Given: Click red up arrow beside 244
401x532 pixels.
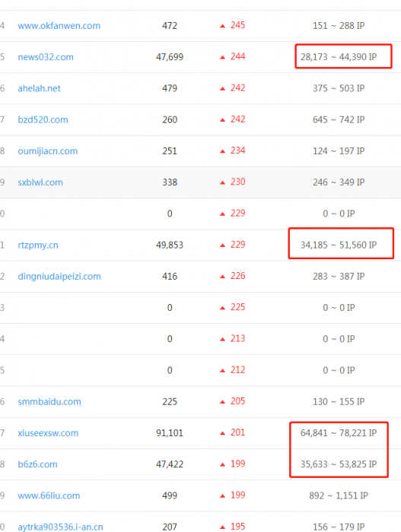Looking at the screenshot, I should point(223,57).
